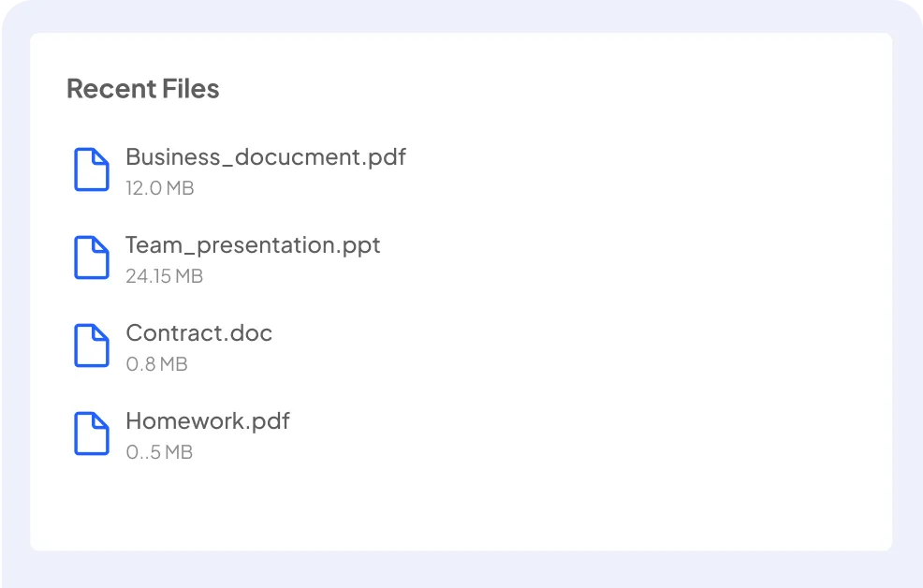The image size is (923, 588).
Task: Open the Contract.doc document
Action: 198,333
